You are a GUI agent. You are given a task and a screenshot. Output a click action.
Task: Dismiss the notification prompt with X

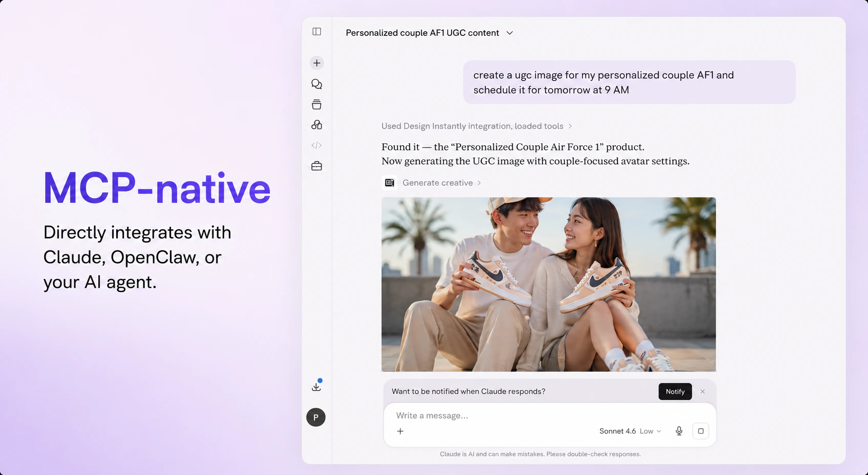703,392
